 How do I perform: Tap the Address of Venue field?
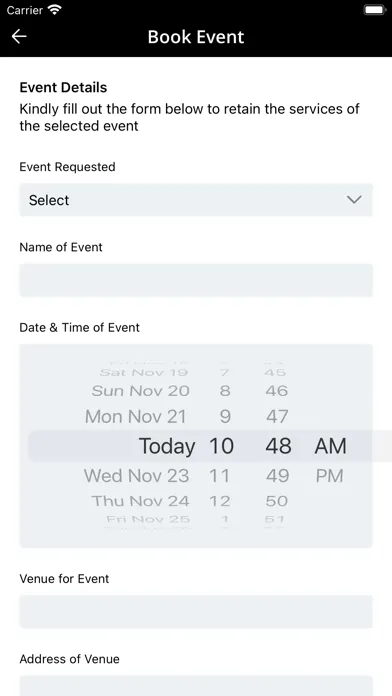[196, 686]
